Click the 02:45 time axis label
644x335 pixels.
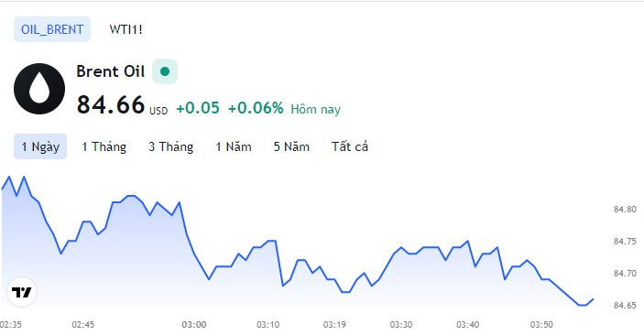click(83, 325)
